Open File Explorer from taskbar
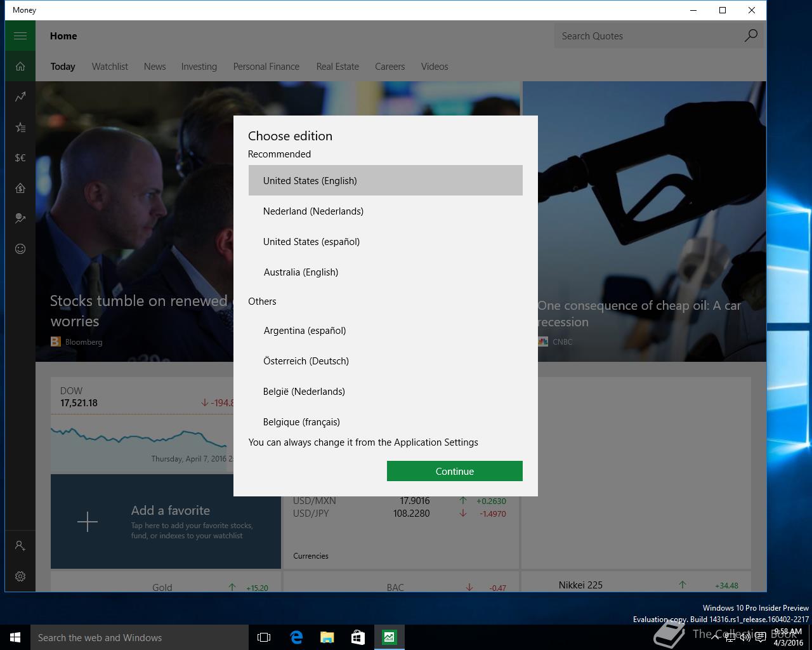Viewport: 812px width, 650px height. (327, 637)
